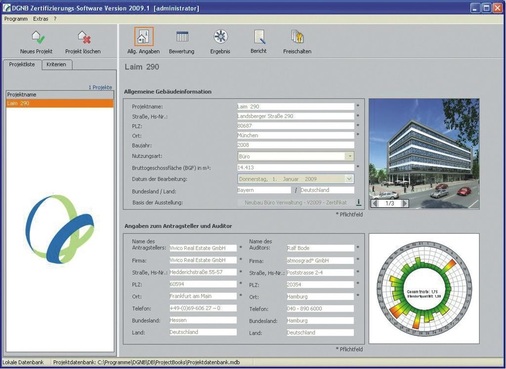Click the Auditor Land field
Viewport: 506px width, 369px height.
[x=320, y=332]
